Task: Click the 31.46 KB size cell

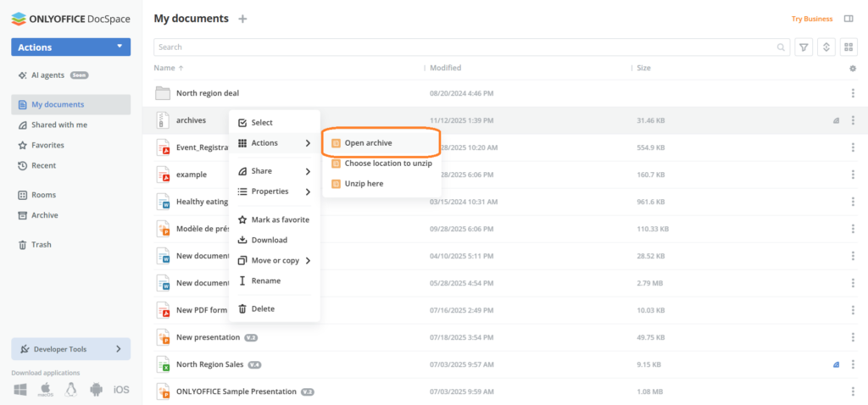Action: click(x=651, y=120)
